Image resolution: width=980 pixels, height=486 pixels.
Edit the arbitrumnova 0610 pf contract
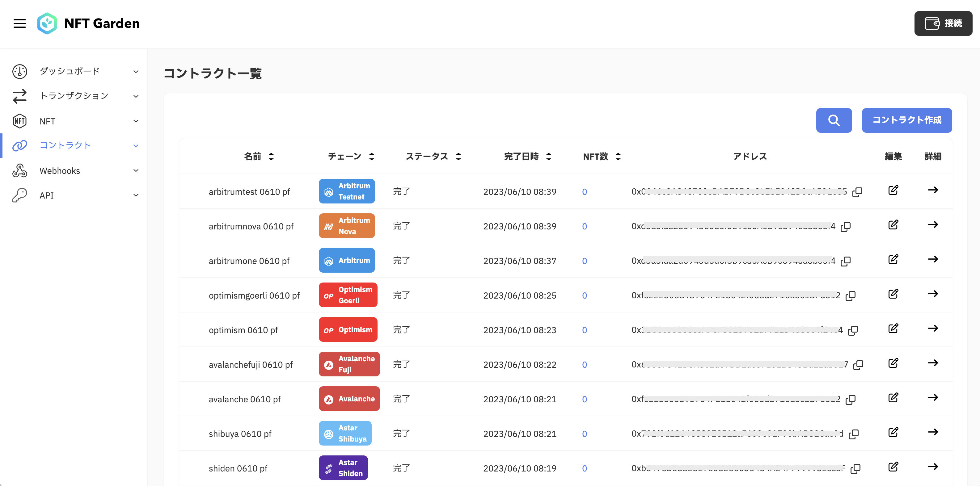pyautogui.click(x=893, y=225)
